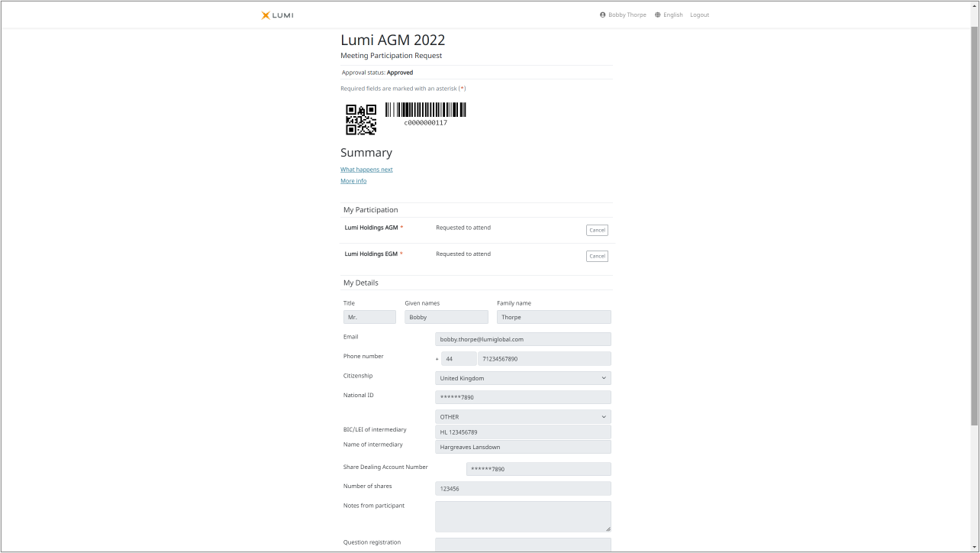
Task: Click the Lumi logo in header
Action: (277, 15)
